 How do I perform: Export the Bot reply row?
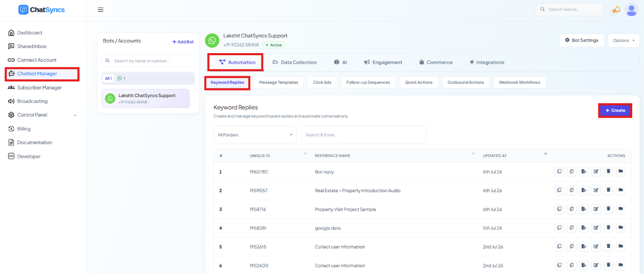tap(584, 172)
